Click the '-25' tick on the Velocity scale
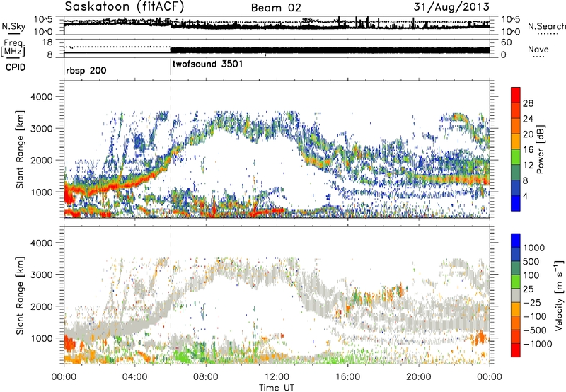566x392 pixels. 532,303
